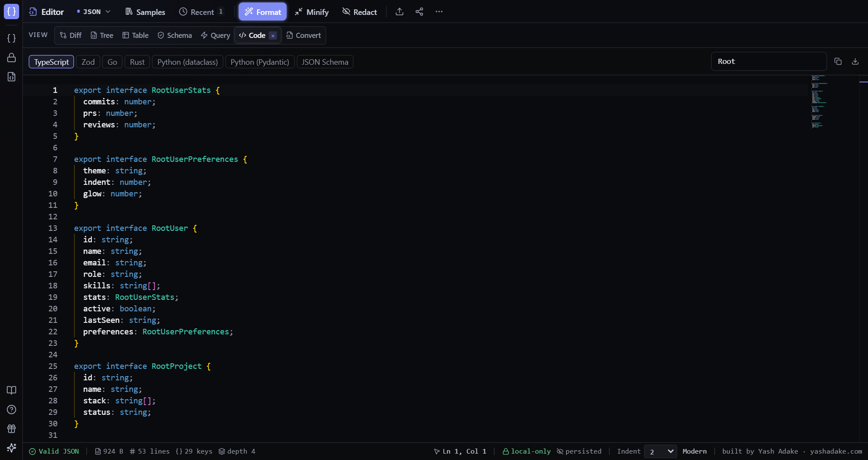
Task: Switch to the Schema view
Action: click(x=174, y=35)
